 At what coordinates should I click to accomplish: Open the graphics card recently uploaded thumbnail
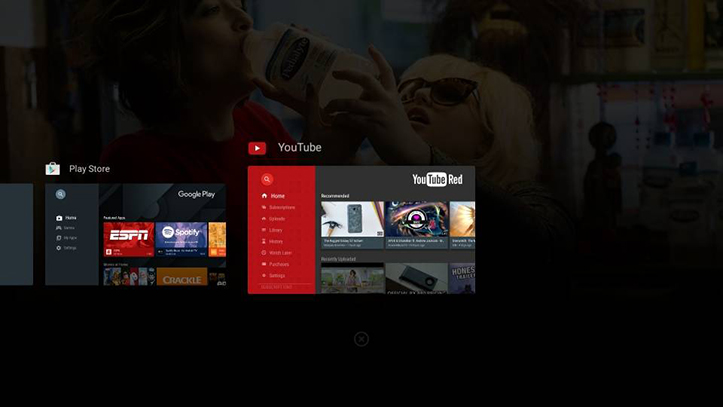(x=416, y=278)
